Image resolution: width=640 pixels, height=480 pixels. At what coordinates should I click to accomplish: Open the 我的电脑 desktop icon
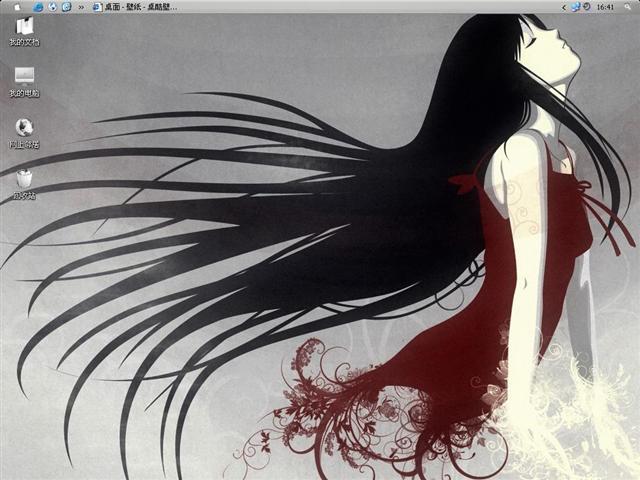click(24, 82)
